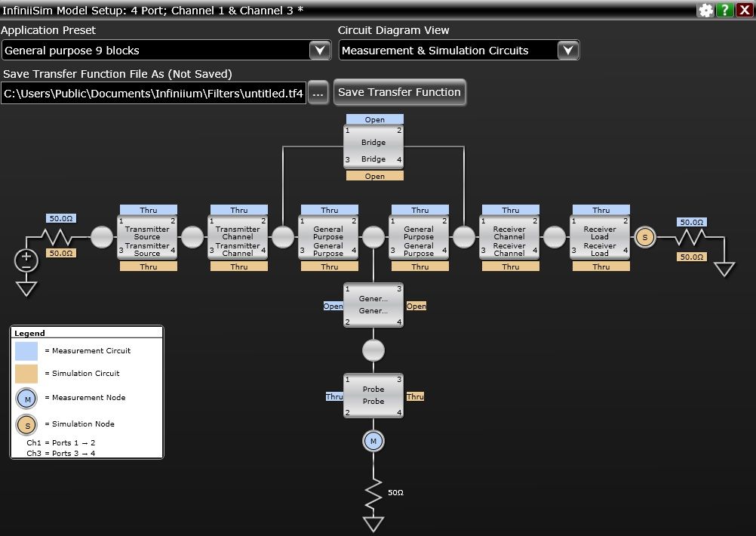Click blue Thru above first General Purpose

[329, 209]
